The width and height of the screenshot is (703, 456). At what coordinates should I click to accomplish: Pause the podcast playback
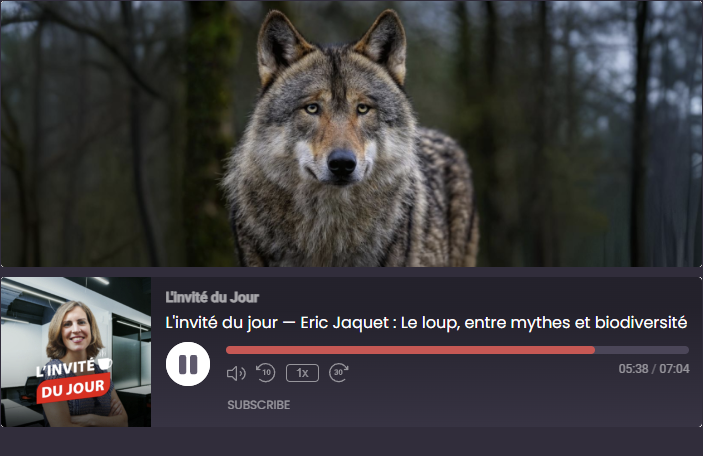pos(188,364)
